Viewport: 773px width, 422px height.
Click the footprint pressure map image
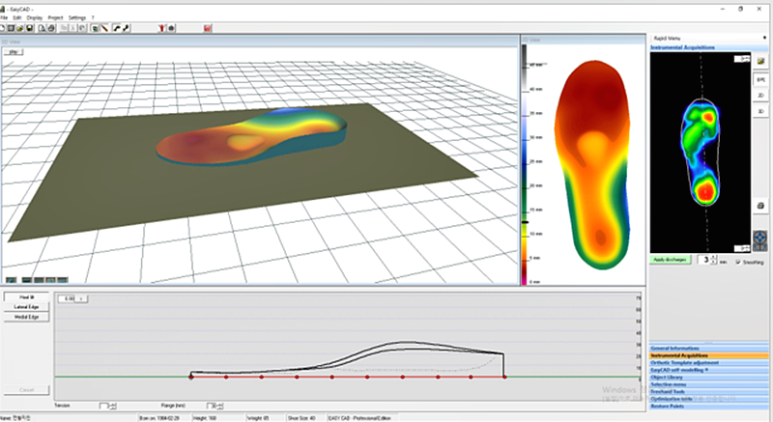click(701, 152)
